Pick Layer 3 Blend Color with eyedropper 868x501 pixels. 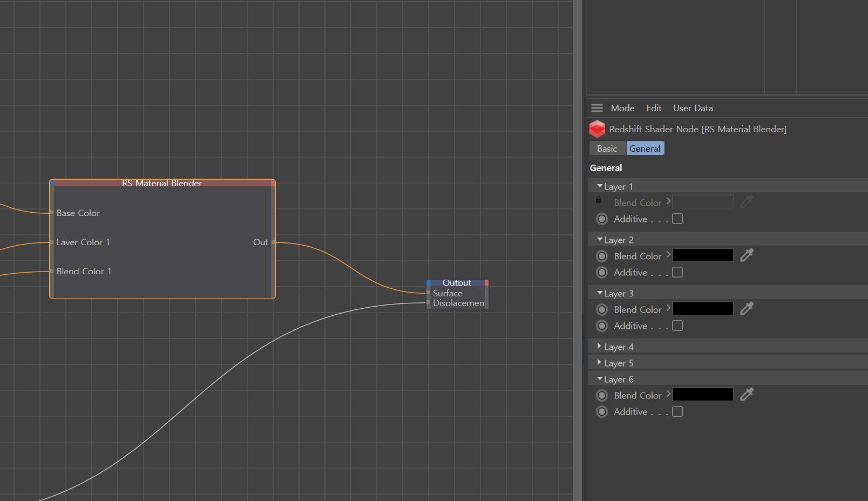pyautogui.click(x=747, y=309)
